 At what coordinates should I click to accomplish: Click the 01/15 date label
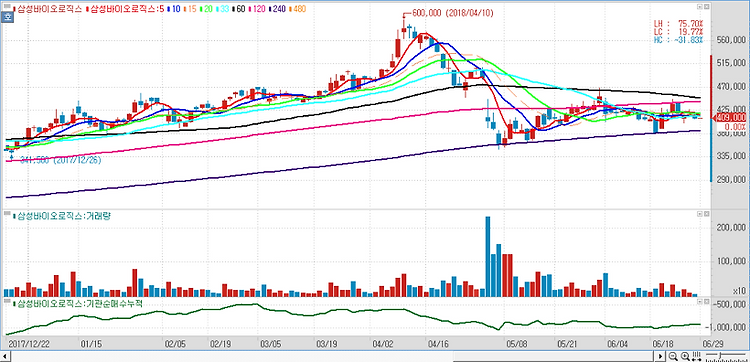click(90, 343)
